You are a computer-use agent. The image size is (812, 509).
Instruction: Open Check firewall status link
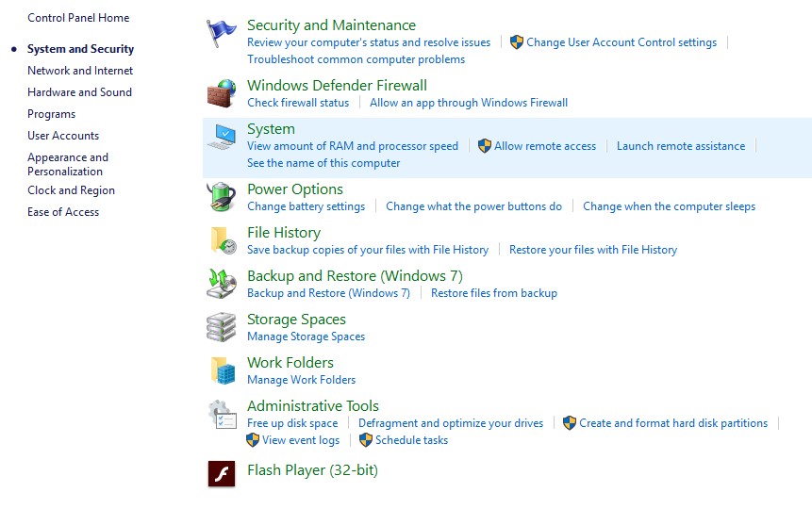[x=298, y=103]
